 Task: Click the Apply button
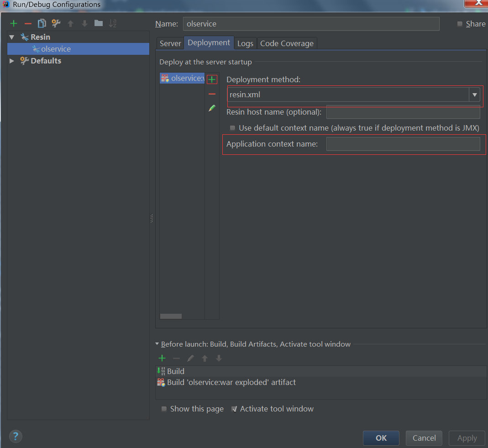click(467, 438)
